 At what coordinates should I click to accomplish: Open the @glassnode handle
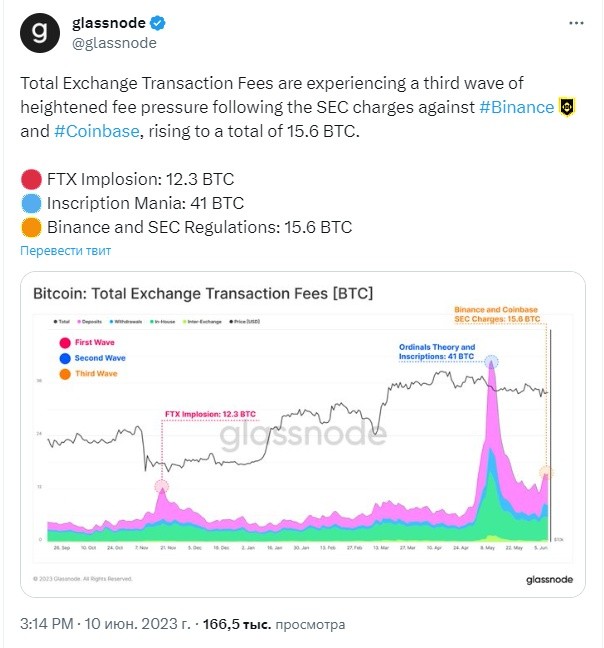pyautogui.click(x=114, y=43)
